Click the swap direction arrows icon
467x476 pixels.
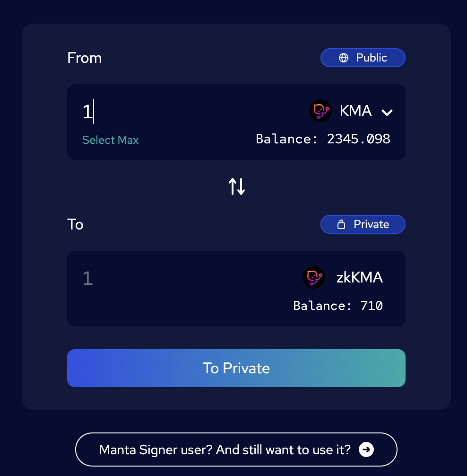click(236, 186)
